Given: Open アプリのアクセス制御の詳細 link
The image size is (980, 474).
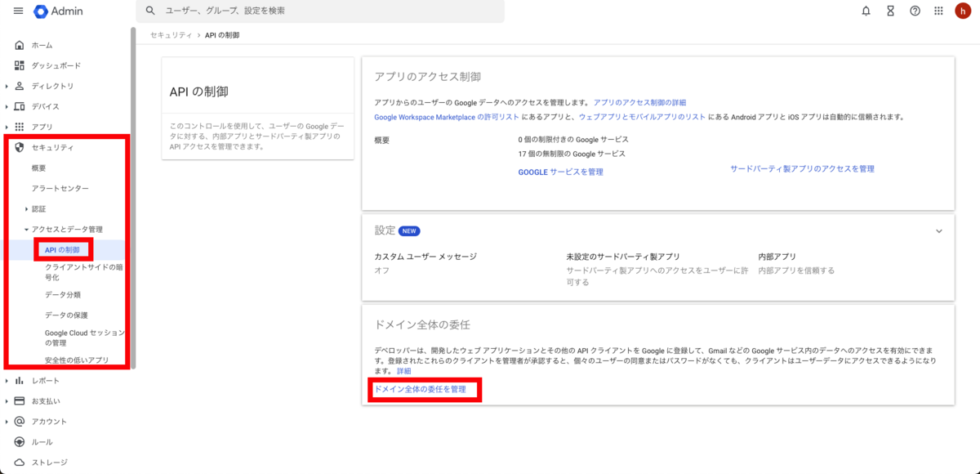Looking at the screenshot, I should pos(639,103).
